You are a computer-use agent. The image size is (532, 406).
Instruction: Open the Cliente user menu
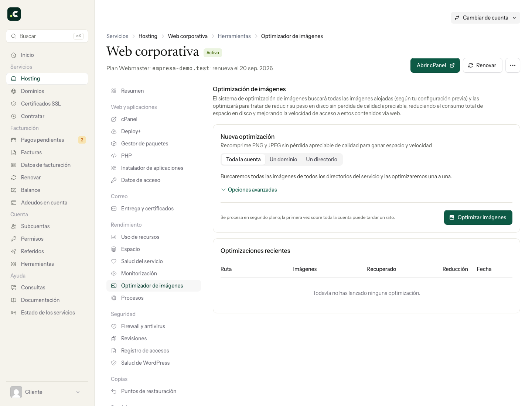tap(47, 392)
